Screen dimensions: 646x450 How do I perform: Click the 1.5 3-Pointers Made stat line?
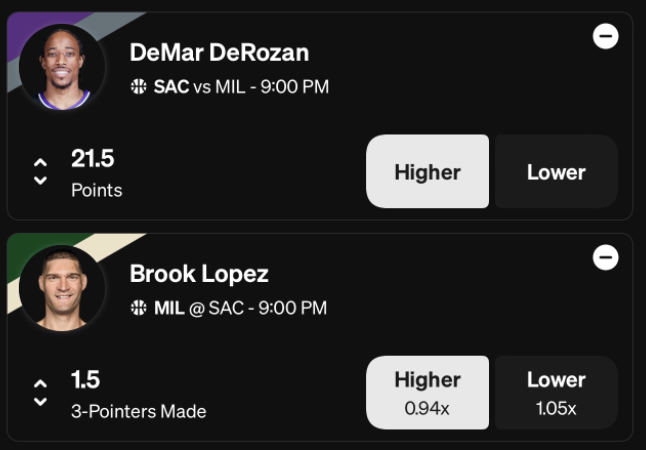[138, 395]
